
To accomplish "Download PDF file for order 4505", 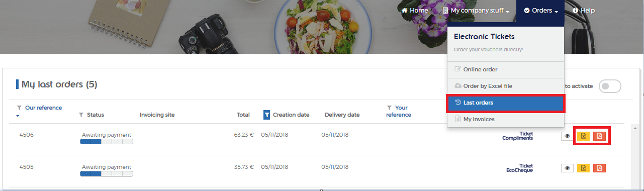I will click(599, 168).
